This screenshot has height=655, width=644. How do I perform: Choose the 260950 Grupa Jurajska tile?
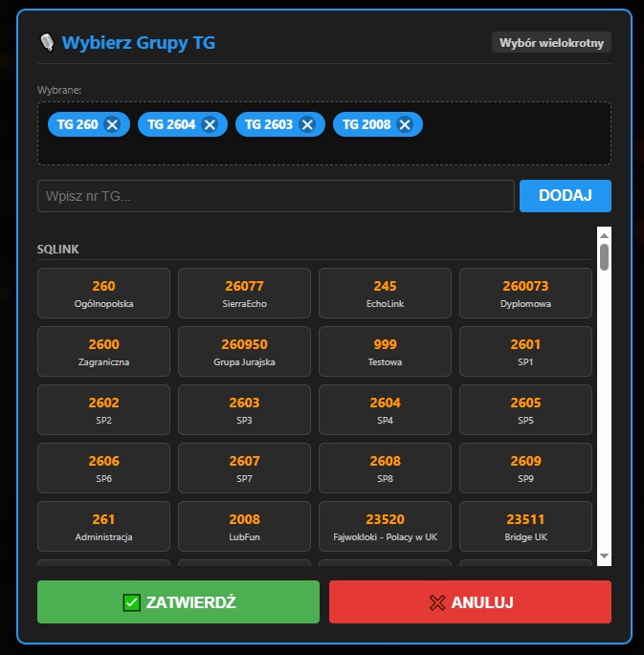(244, 351)
